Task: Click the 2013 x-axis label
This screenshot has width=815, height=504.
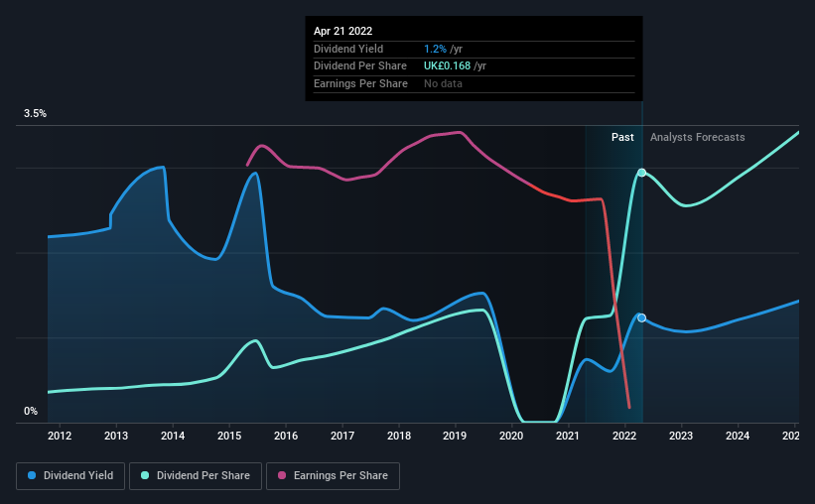Action: 116,436
